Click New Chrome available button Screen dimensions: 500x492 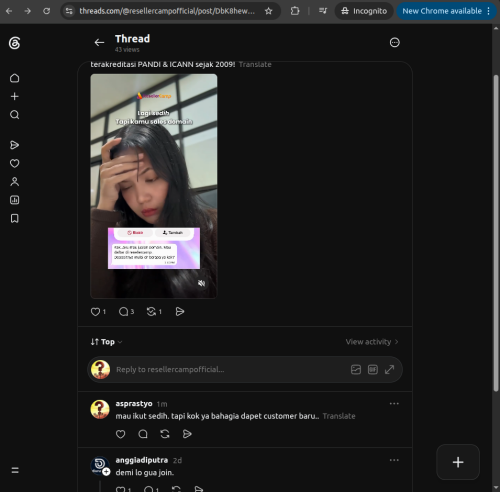[x=446, y=11]
